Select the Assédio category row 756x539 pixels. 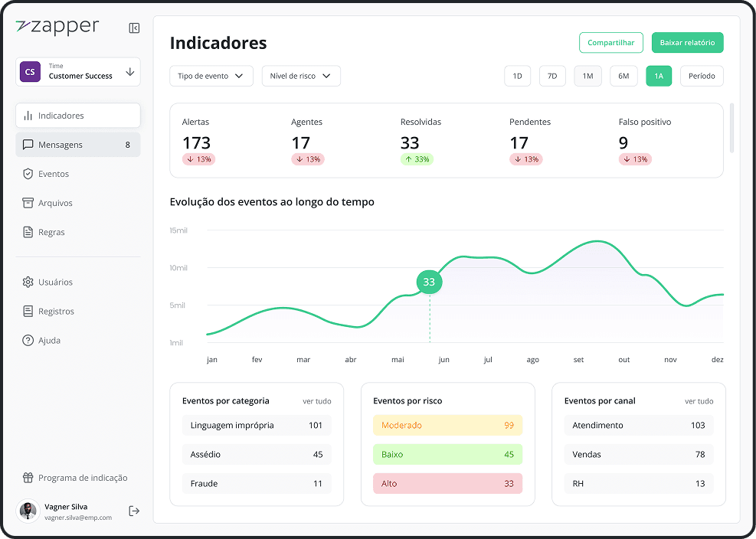click(257, 454)
